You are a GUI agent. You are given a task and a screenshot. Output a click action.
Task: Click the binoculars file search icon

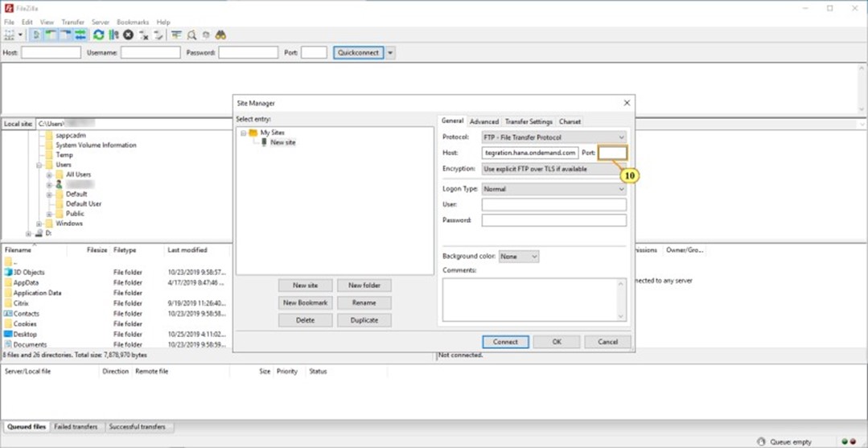click(220, 35)
